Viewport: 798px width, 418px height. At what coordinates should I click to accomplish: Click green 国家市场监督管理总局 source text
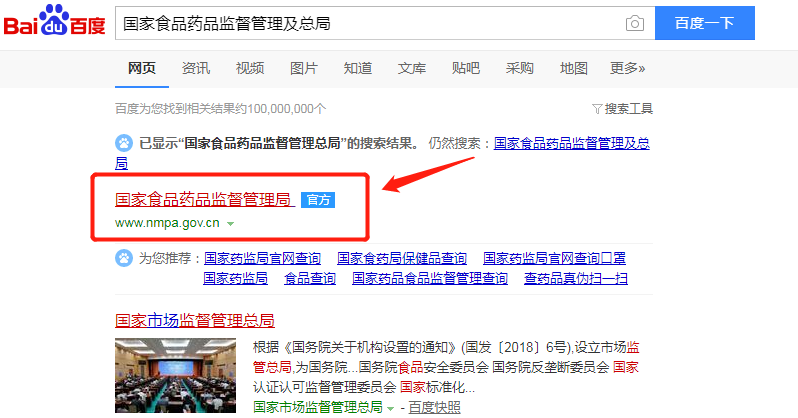pyautogui.click(x=318, y=407)
